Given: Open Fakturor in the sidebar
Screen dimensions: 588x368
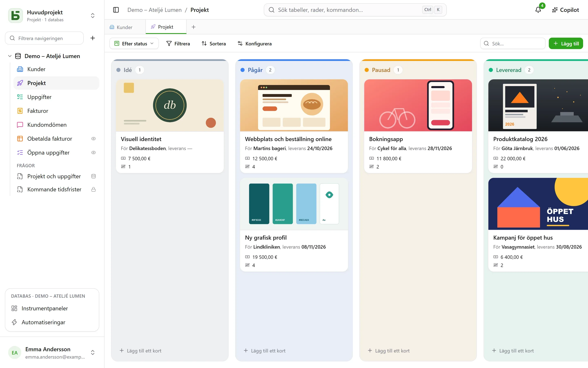Looking at the screenshot, I should (56, 111).
